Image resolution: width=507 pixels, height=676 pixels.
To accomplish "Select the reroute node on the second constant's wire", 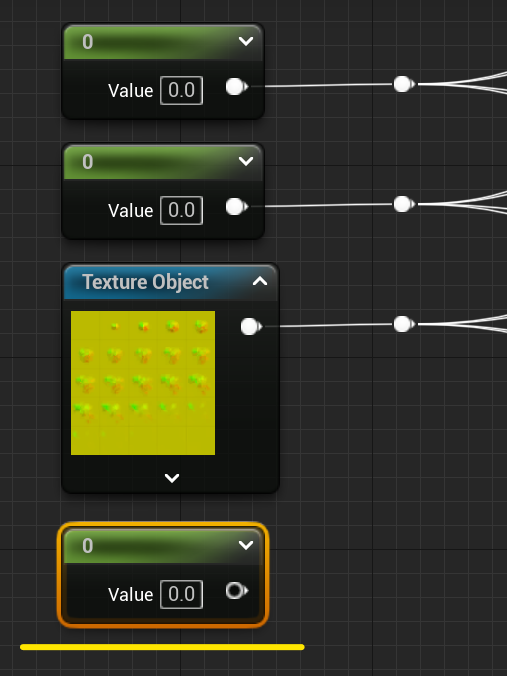I will click(x=404, y=203).
